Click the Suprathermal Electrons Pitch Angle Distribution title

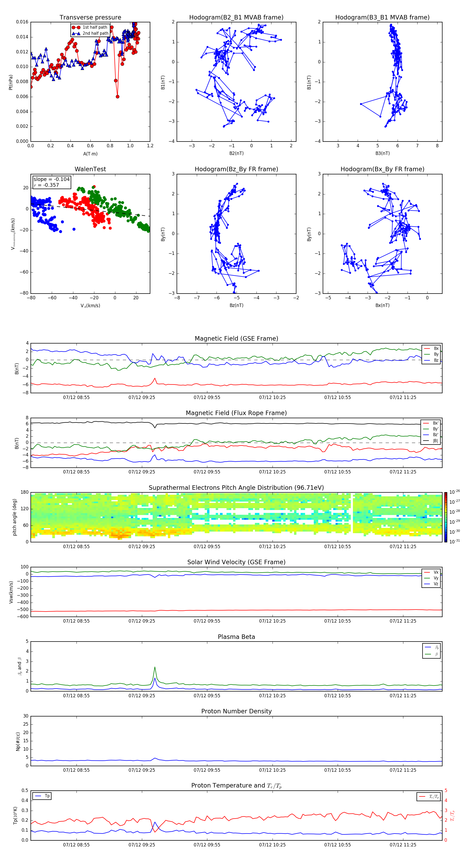[236, 488]
